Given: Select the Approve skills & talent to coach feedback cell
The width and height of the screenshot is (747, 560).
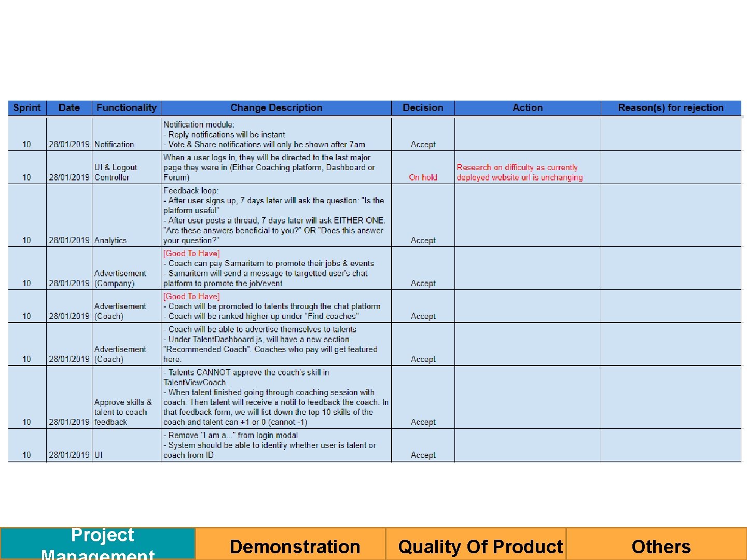Looking at the screenshot, I should click(127, 398).
